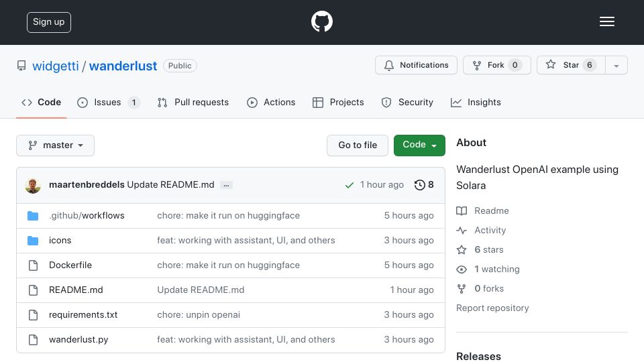Open the 'chore: unpin openai' commit message
Screen dimensions: 644x362
(199, 314)
